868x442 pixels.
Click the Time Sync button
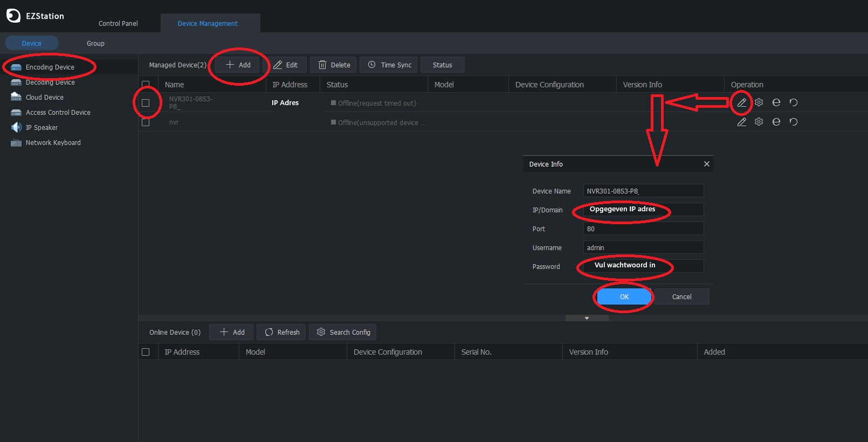(390, 65)
